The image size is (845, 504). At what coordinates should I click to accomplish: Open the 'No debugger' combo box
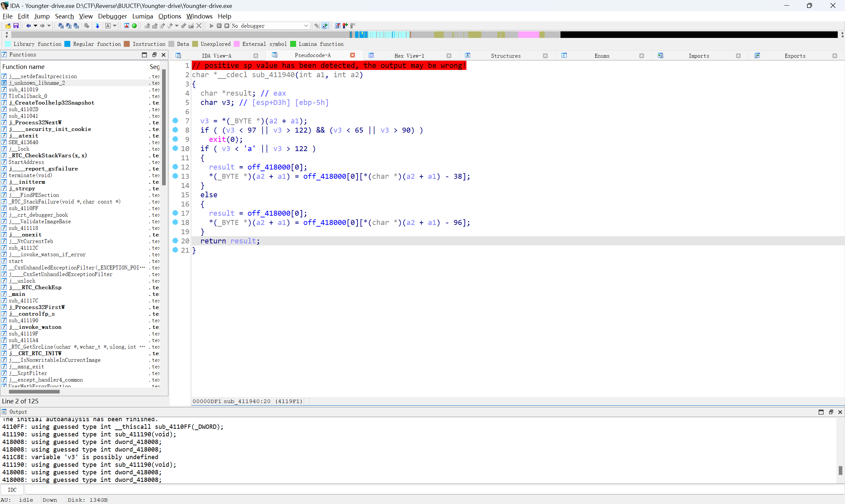[270, 26]
